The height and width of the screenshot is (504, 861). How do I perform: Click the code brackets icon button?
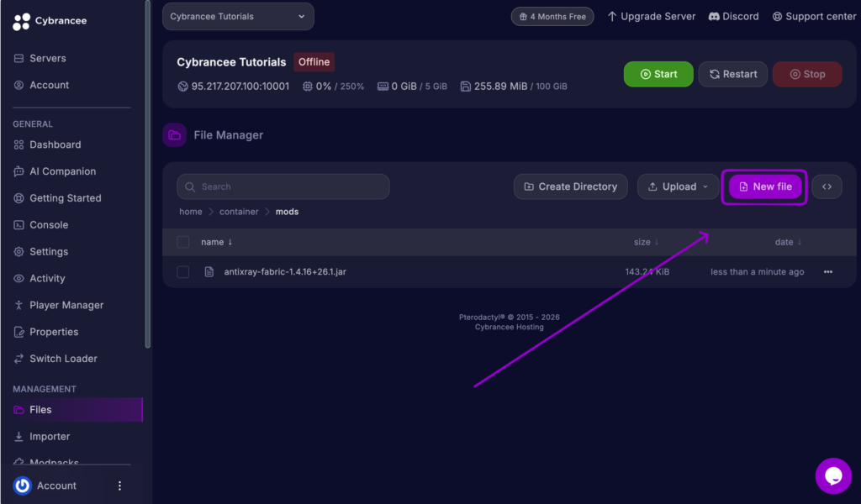[x=827, y=186]
